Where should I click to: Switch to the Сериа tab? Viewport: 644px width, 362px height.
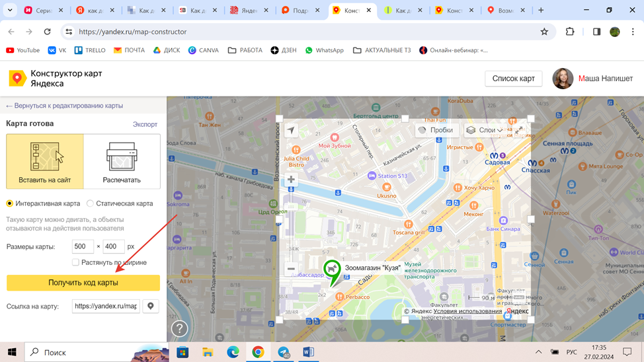[x=44, y=11]
